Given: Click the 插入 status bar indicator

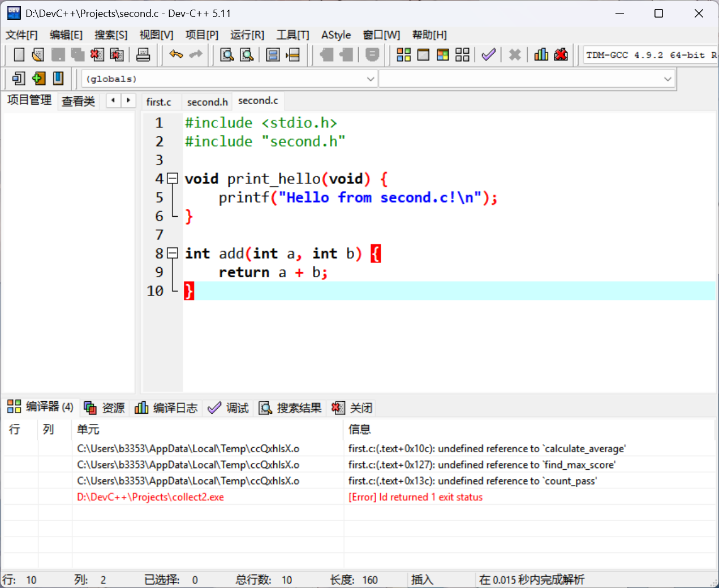Looking at the screenshot, I should (x=422, y=580).
